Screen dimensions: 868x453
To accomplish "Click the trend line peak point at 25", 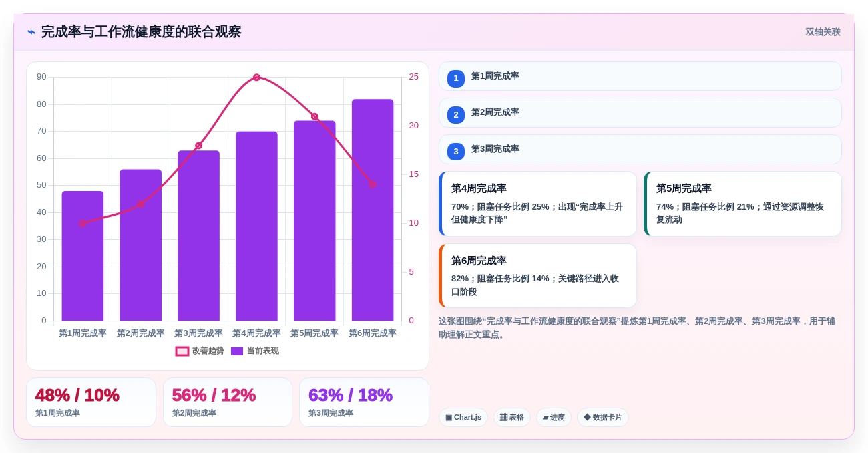I will coord(256,78).
